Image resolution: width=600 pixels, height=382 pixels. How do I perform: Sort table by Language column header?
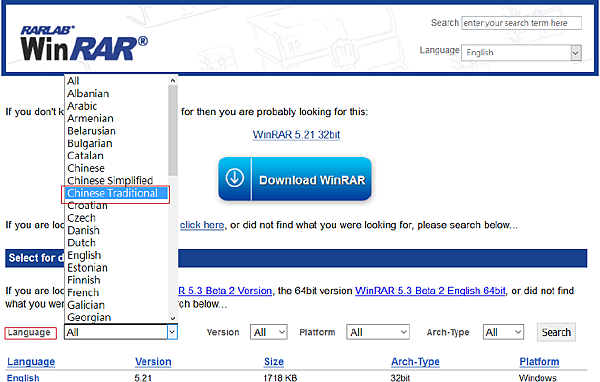pos(31,362)
